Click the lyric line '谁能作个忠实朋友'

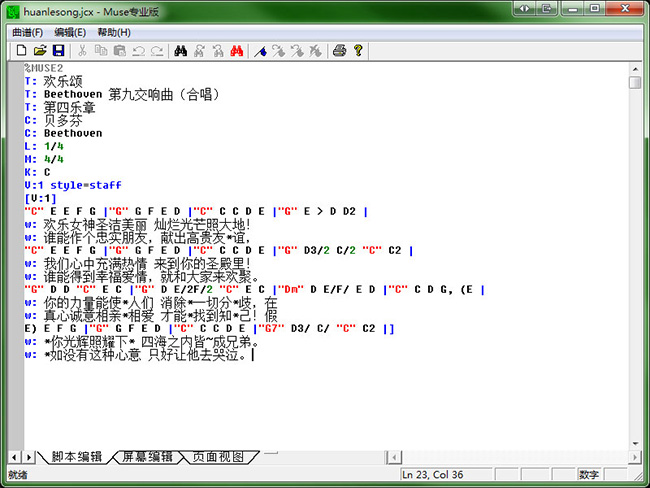click(x=137, y=238)
